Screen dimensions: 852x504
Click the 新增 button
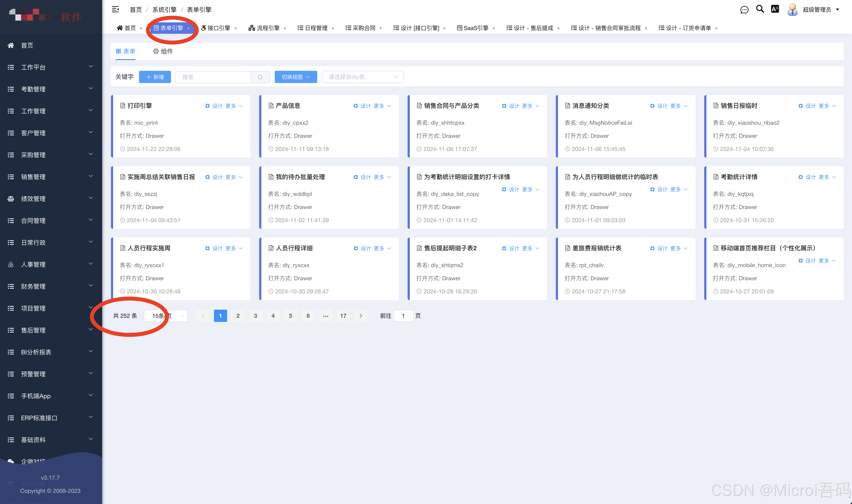pyautogui.click(x=155, y=77)
